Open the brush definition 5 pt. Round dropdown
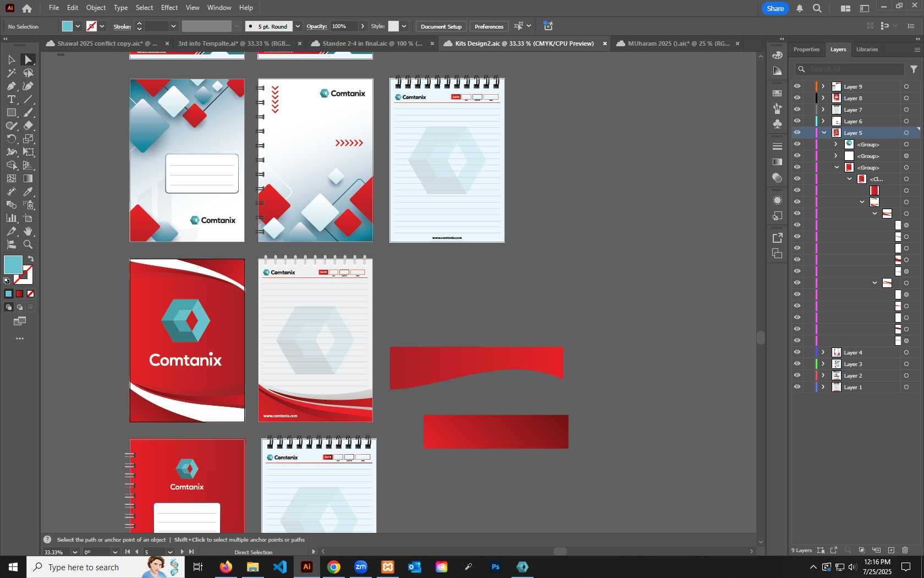The width and height of the screenshot is (924, 578). pyautogui.click(x=298, y=26)
